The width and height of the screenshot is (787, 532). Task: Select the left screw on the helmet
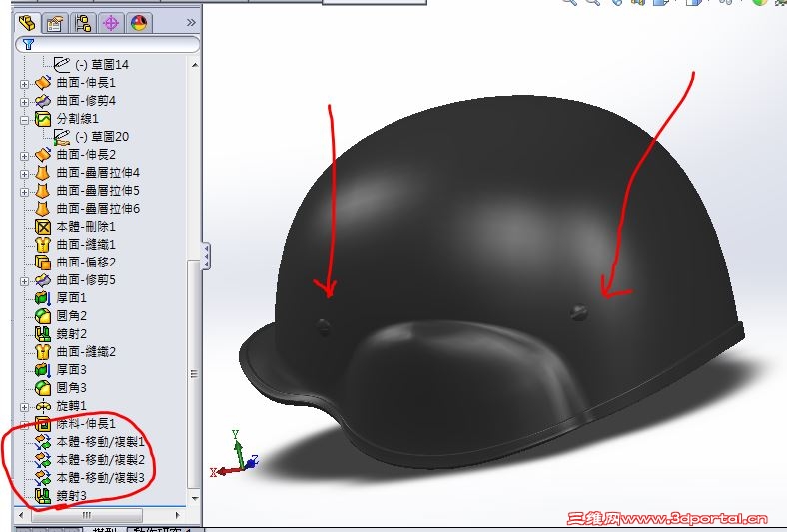tap(324, 327)
